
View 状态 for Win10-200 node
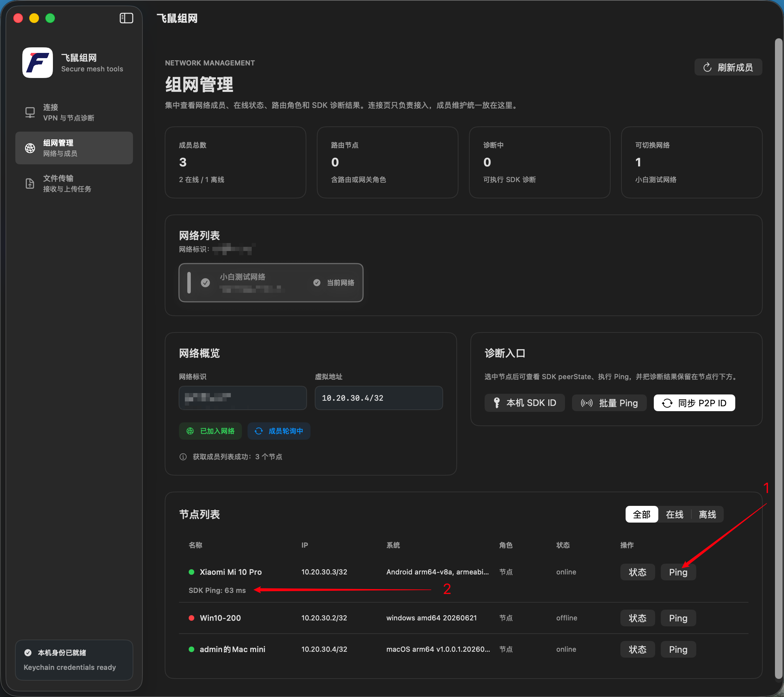pyautogui.click(x=637, y=618)
